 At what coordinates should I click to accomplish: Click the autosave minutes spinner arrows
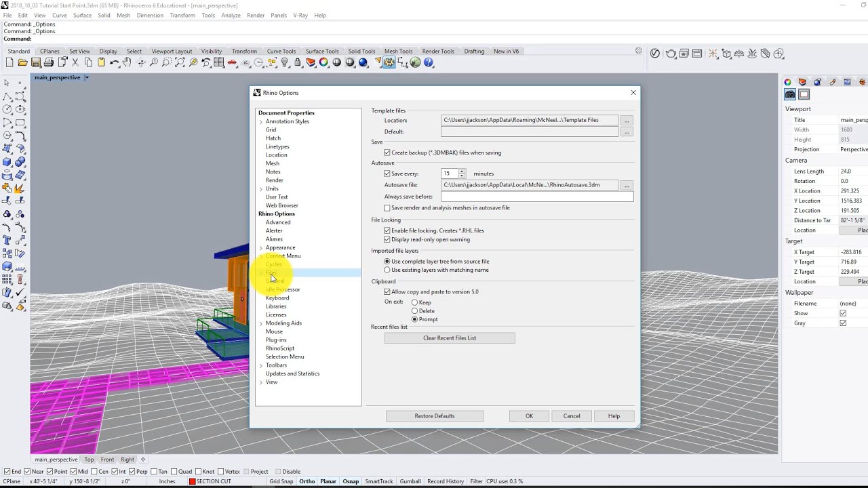point(462,174)
